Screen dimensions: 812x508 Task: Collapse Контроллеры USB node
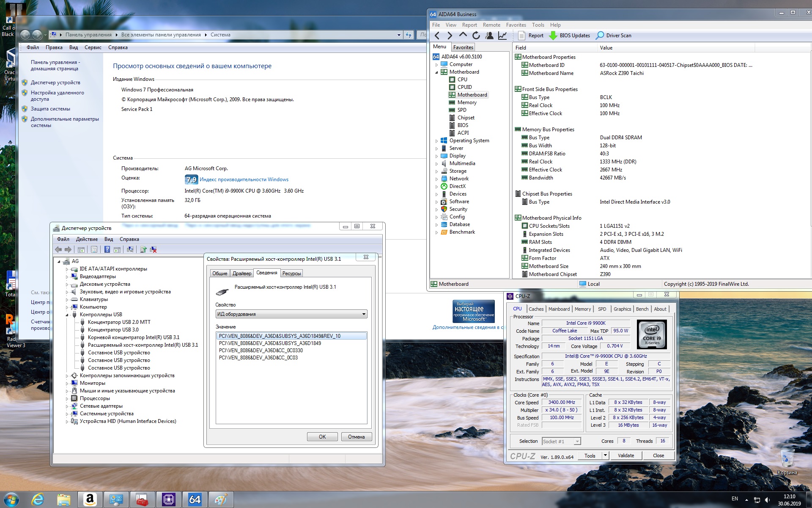pyautogui.click(x=67, y=315)
